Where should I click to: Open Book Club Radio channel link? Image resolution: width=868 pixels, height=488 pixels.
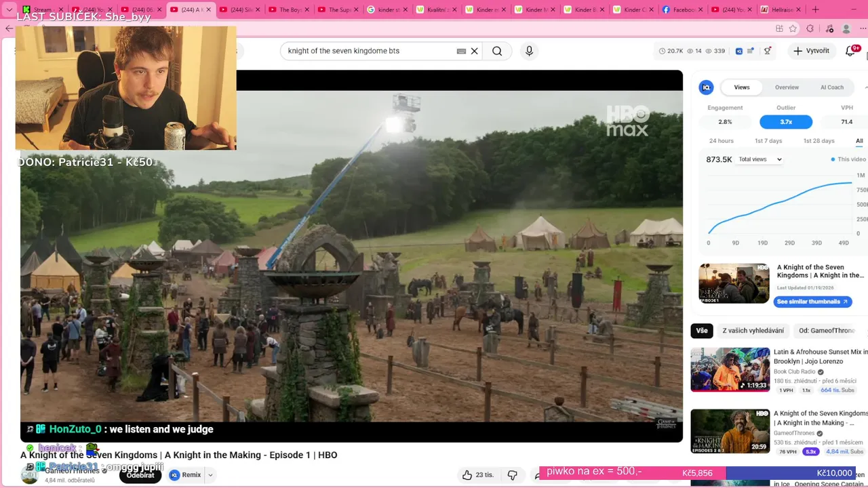pyautogui.click(x=795, y=372)
